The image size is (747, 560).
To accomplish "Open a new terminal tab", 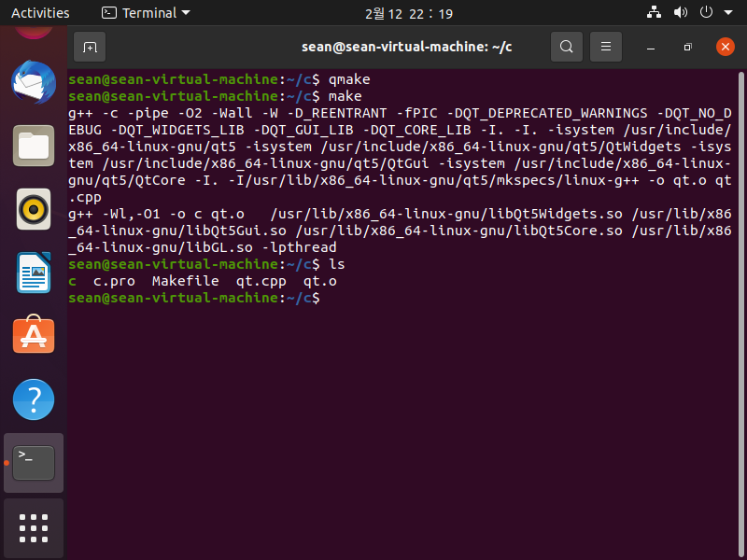I will [90, 47].
